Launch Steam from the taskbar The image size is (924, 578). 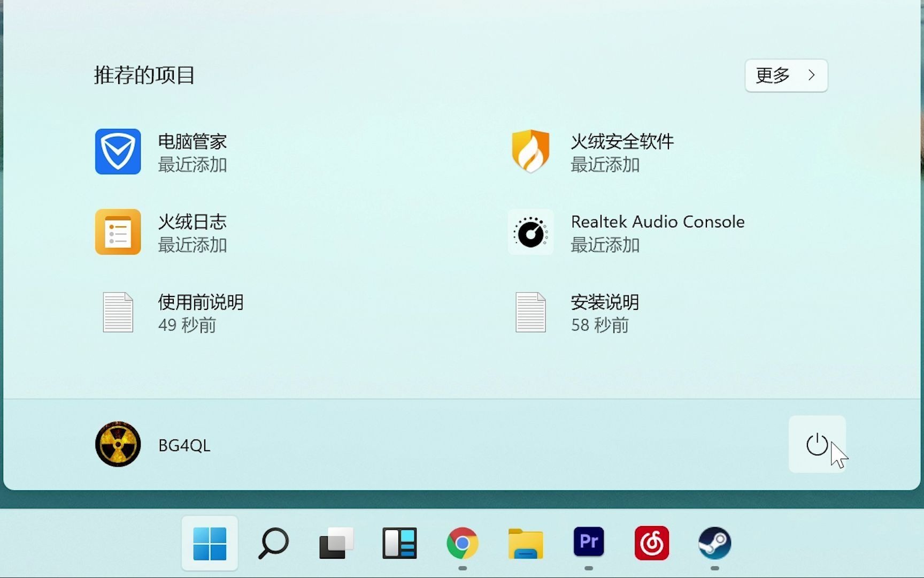(714, 543)
